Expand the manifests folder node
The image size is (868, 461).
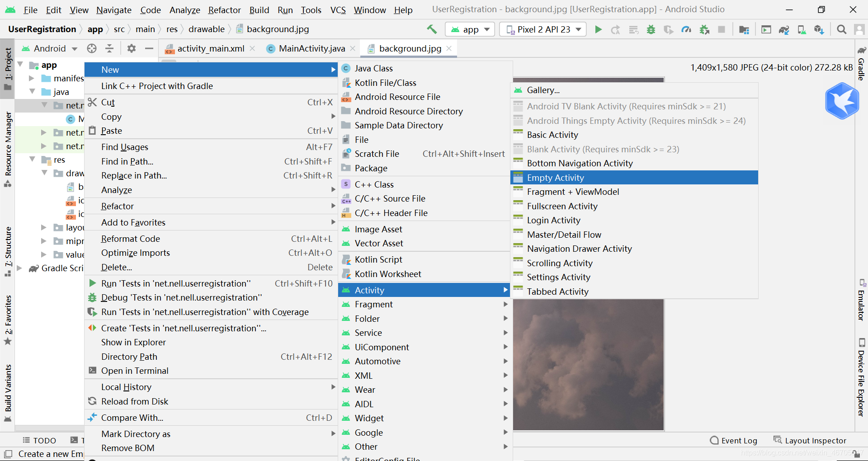pyautogui.click(x=32, y=78)
